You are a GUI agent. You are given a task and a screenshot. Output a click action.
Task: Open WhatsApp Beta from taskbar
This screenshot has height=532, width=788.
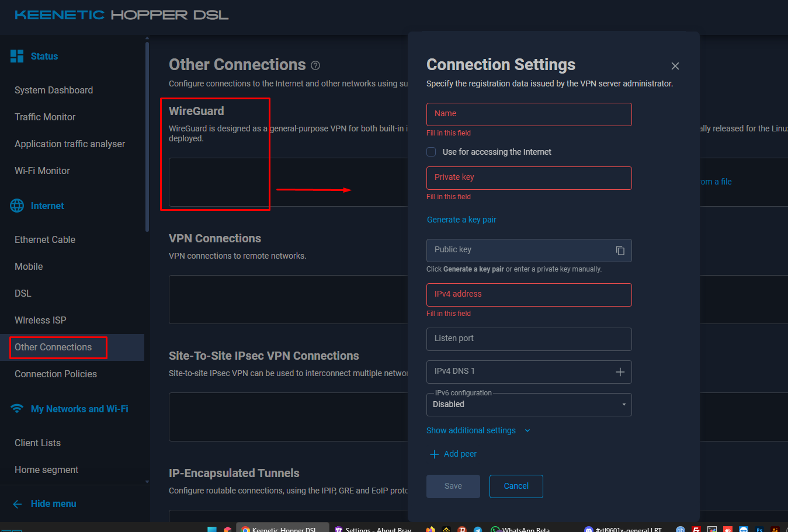point(521,528)
